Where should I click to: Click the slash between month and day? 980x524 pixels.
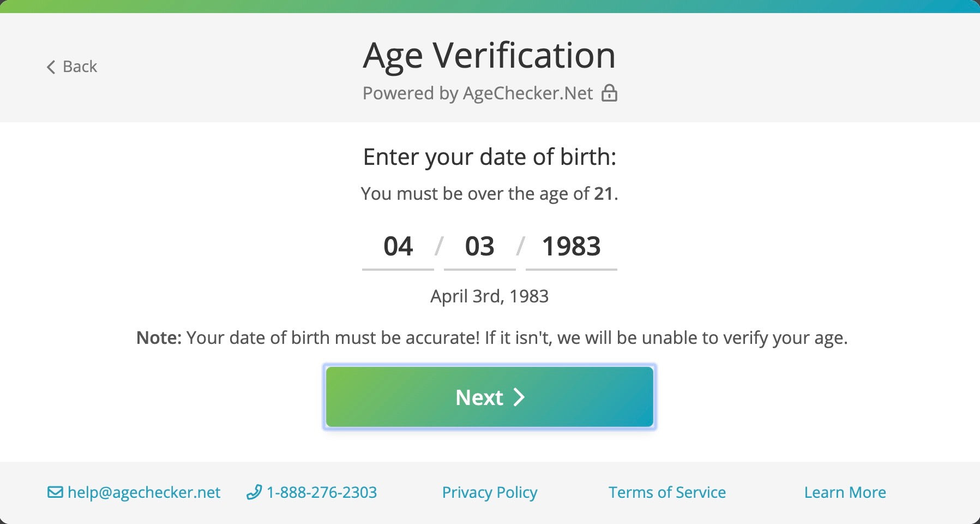pos(438,247)
